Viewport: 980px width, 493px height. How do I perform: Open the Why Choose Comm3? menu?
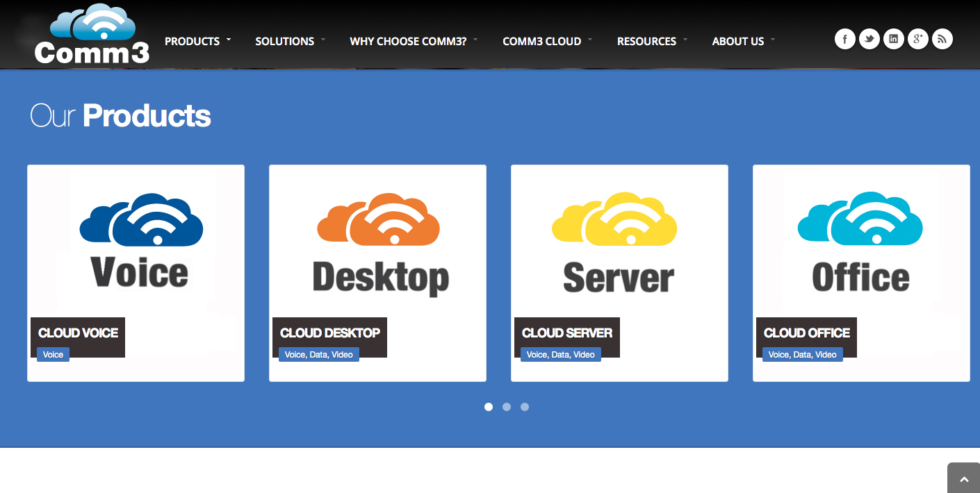coord(408,41)
